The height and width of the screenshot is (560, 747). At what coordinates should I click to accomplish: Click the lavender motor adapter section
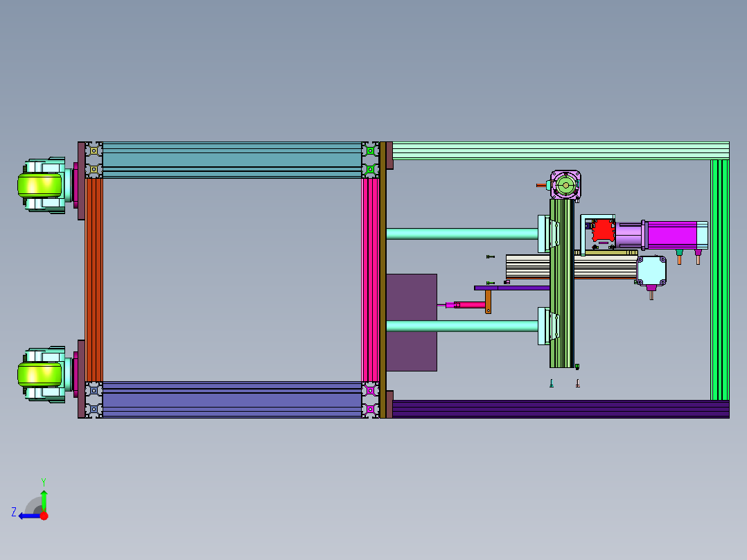pos(629,236)
